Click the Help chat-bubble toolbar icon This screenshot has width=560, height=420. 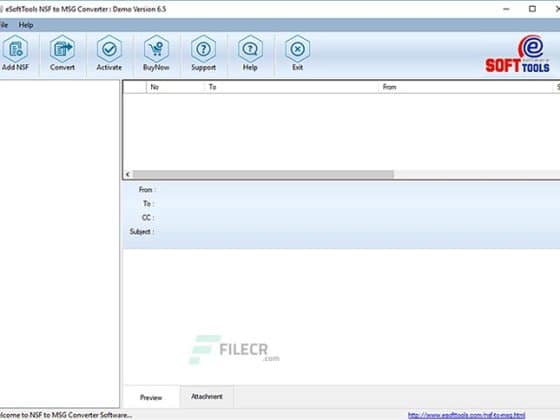[x=250, y=54]
